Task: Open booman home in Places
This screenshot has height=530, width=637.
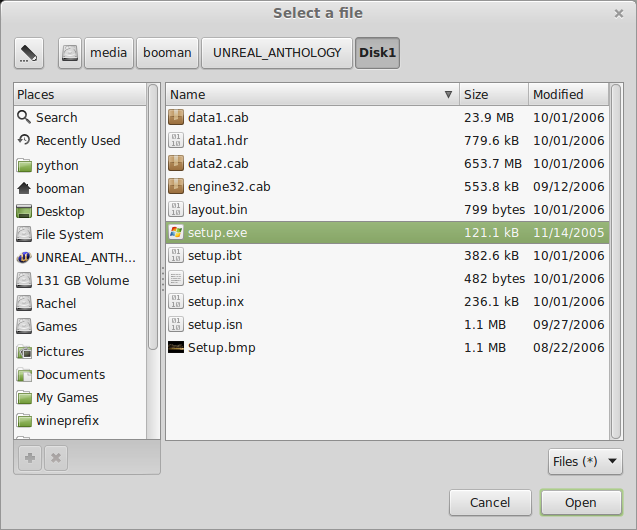Action: [x=80, y=188]
